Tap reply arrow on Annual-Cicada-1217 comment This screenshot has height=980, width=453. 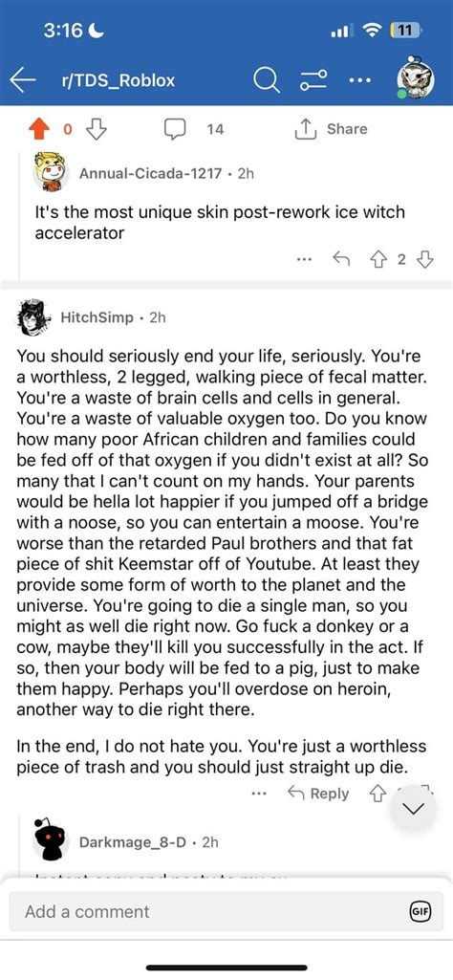[x=339, y=258]
